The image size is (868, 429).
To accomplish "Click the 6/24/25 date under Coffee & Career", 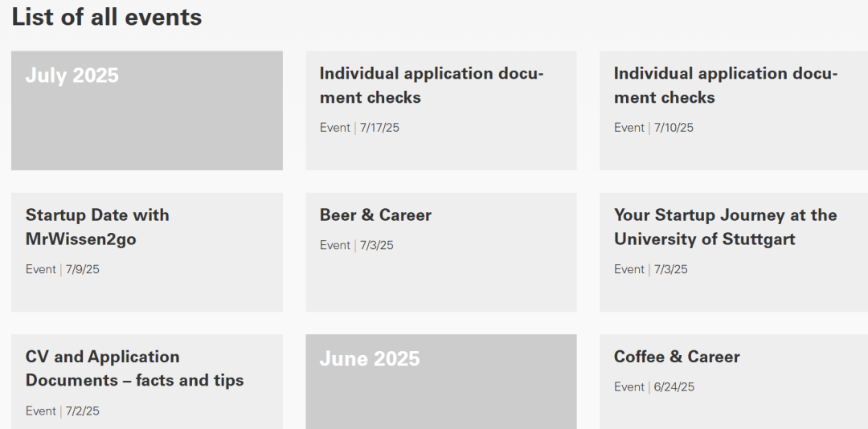I will click(x=674, y=387).
